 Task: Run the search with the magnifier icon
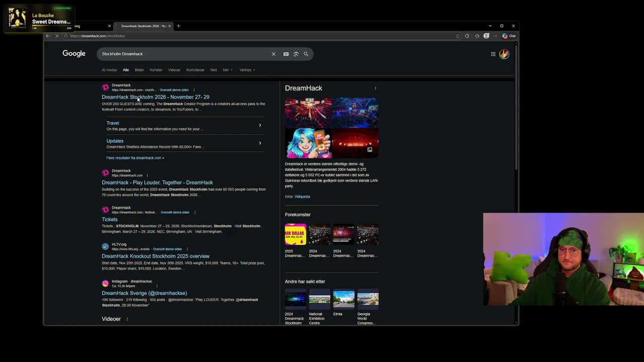pyautogui.click(x=306, y=54)
